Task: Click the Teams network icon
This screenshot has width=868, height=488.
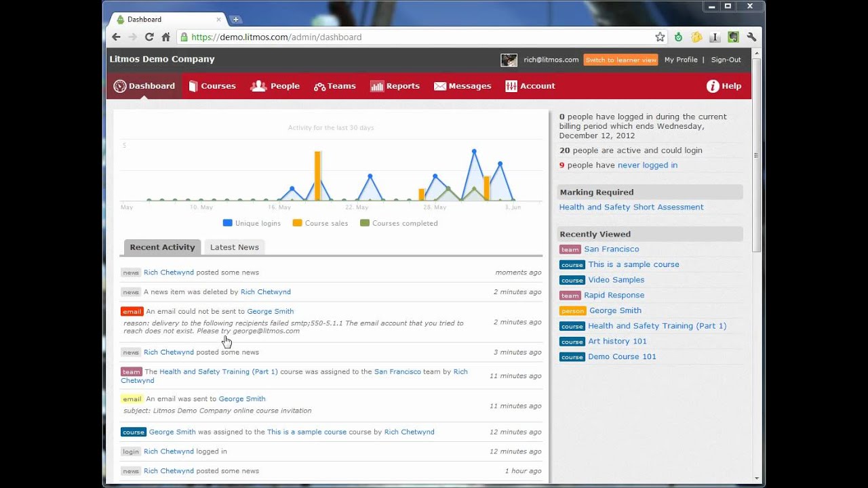Action: (x=319, y=87)
